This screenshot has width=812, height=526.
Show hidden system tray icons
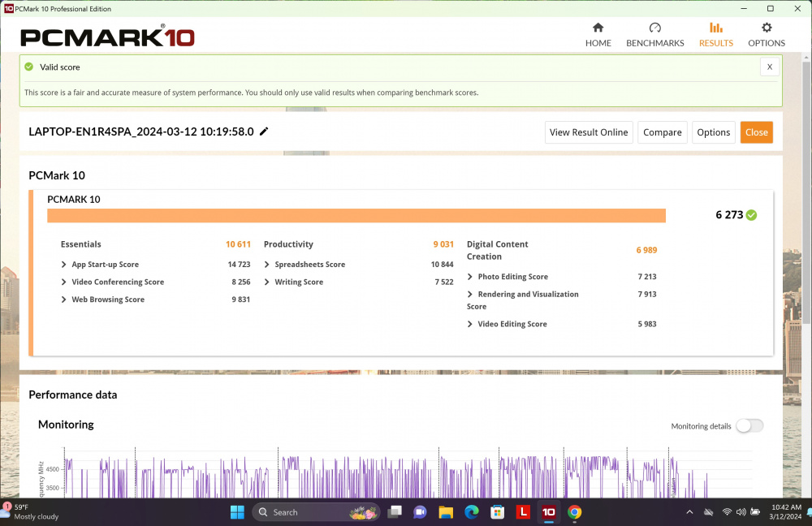pos(689,512)
